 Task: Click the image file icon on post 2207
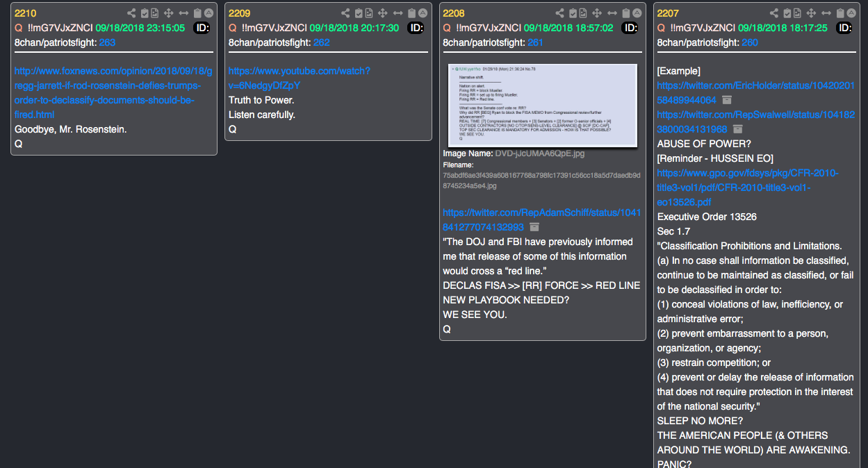(x=797, y=13)
